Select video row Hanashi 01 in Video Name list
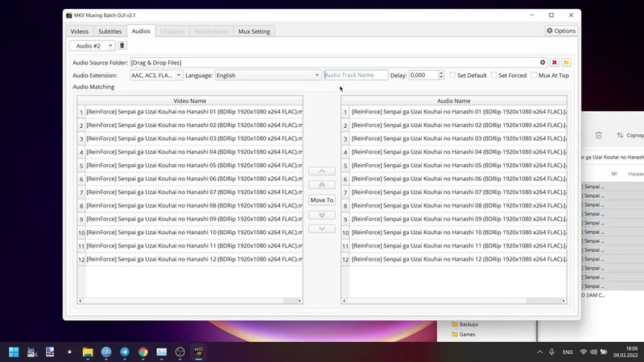Viewport: 644px width, 362px height. point(194,112)
